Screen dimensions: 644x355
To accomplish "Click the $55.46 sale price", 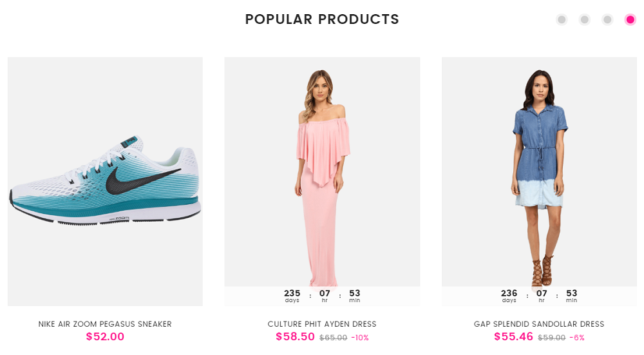I will pos(513,336).
